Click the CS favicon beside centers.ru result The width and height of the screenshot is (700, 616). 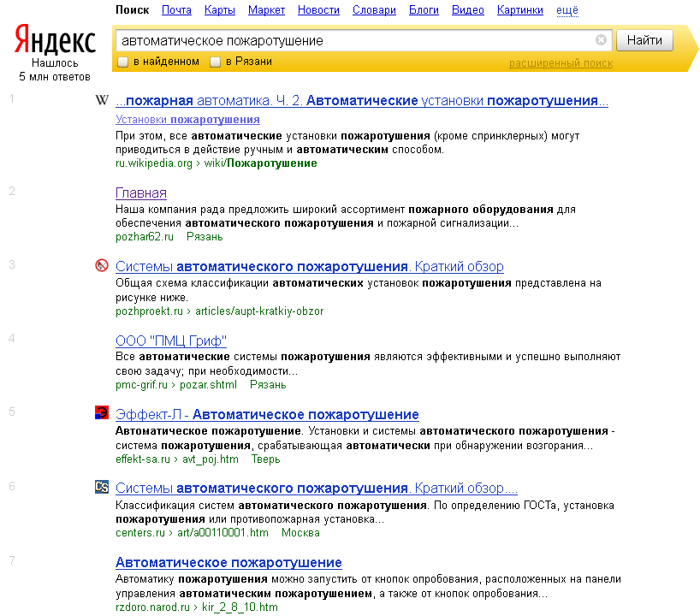pos(102,486)
